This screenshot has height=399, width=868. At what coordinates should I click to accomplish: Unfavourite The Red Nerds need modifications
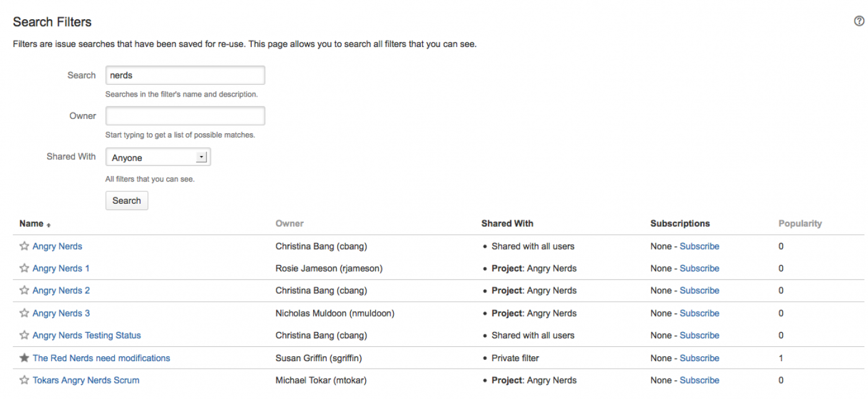coord(24,358)
